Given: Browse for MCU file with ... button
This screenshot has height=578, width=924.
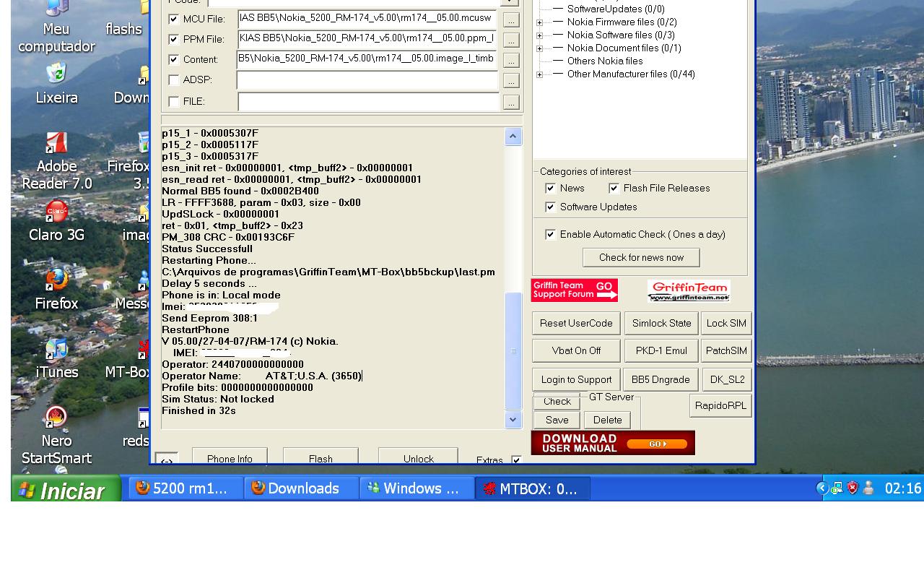Looking at the screenshot, I should pos(511,20).
